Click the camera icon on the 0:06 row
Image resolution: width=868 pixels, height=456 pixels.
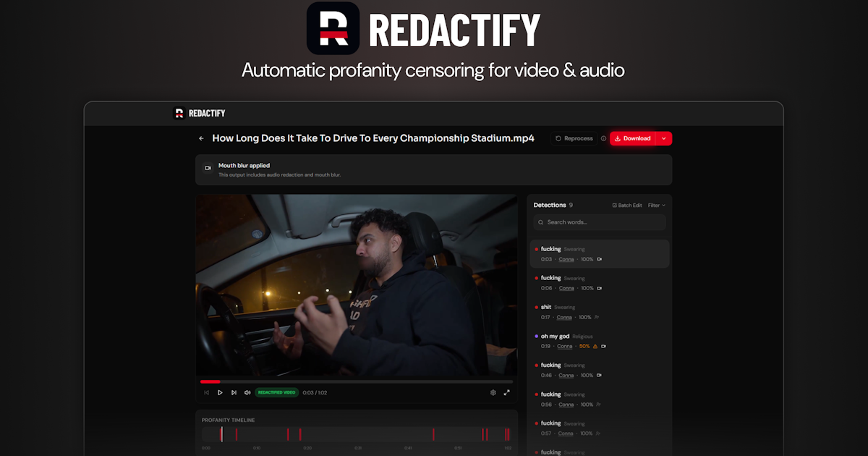pyautogui.click(x=599, y=288)
